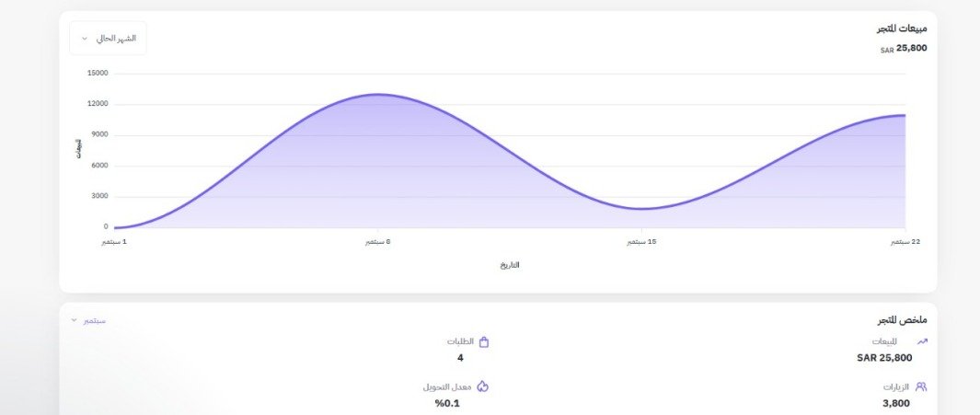This screenshot has width=980, height=415.
Task: Expand the سبتمبر month selector
Action: pyautogui.click(x=88, y=320)
